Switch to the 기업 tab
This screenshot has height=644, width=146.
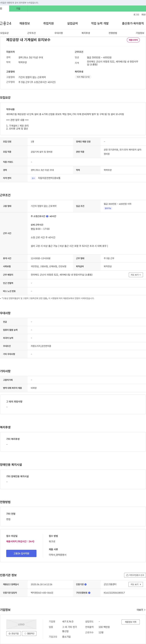[x=18, y=9]
